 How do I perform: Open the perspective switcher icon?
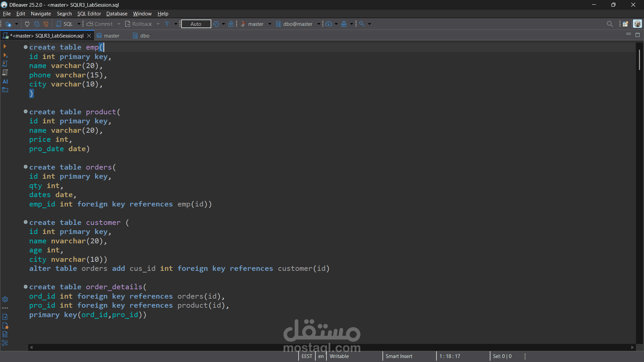pyautogui.click(x=626, y=24)
